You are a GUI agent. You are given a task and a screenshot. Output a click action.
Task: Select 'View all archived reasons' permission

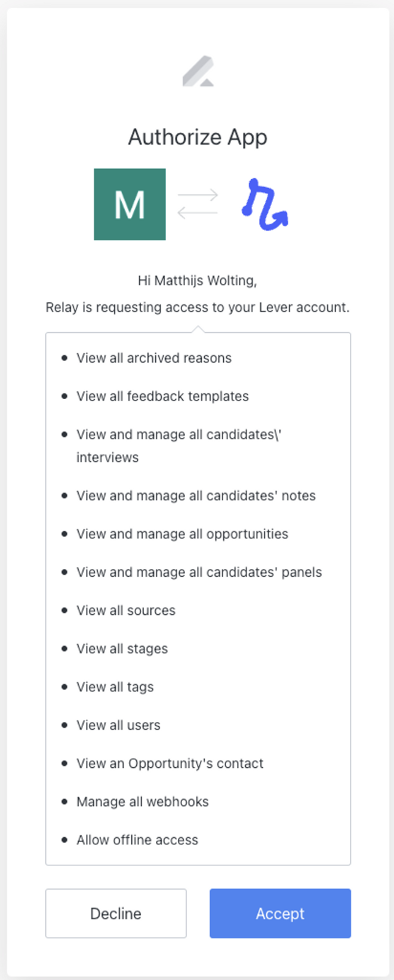(153, 358)
